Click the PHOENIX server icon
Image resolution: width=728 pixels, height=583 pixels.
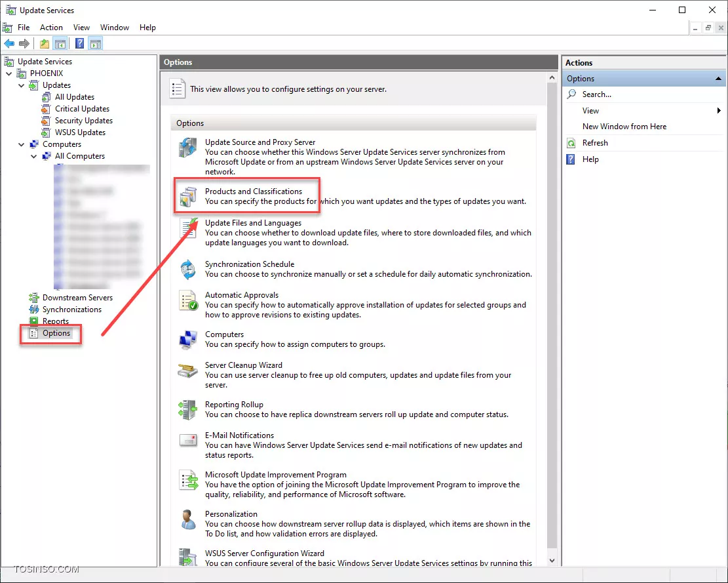point(22,73)
